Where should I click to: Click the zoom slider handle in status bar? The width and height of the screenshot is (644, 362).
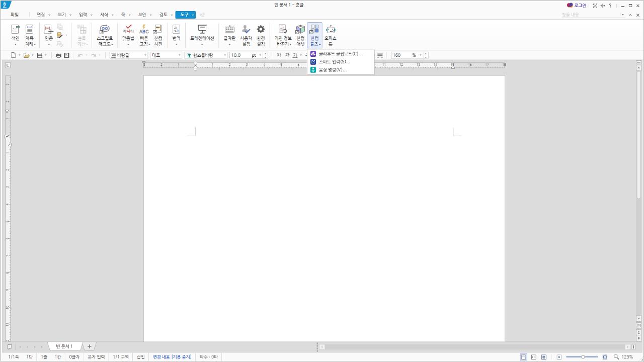tap(583, 357)
